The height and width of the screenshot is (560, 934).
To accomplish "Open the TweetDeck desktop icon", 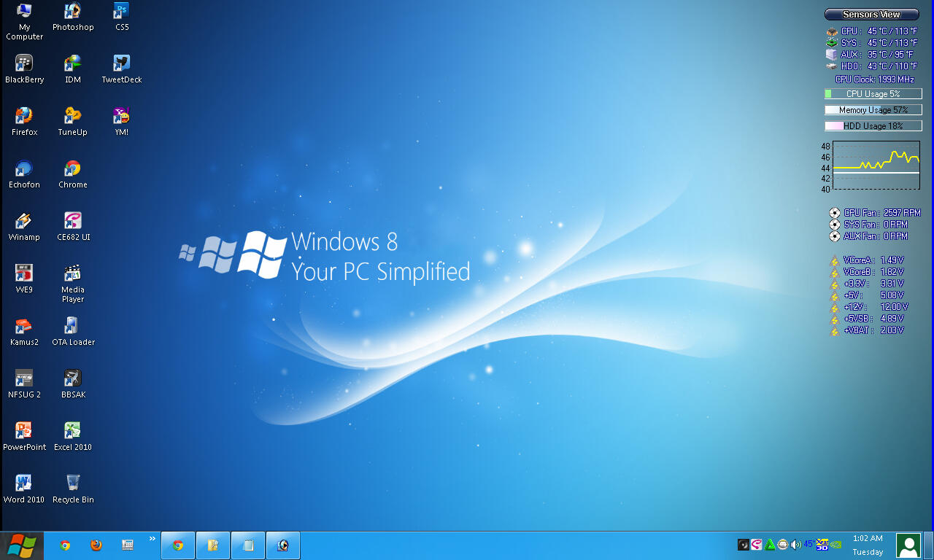I will [122, 69].
